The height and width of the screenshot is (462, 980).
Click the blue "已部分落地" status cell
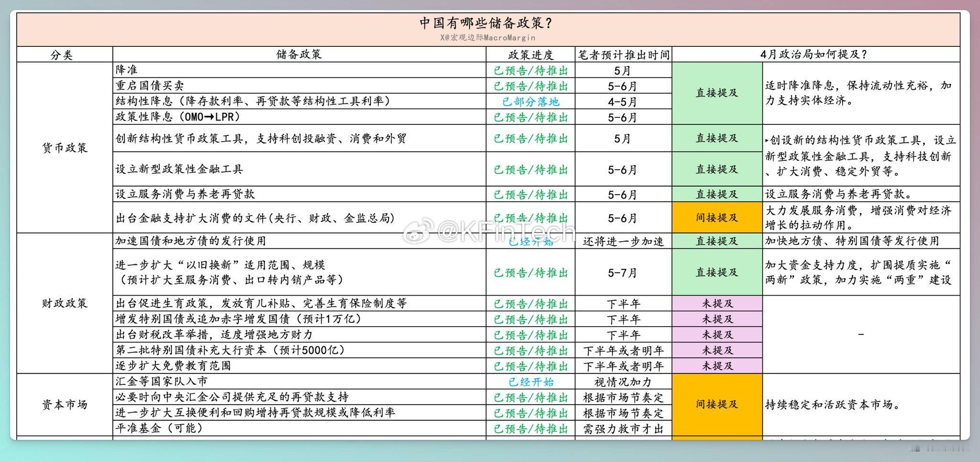531,101
